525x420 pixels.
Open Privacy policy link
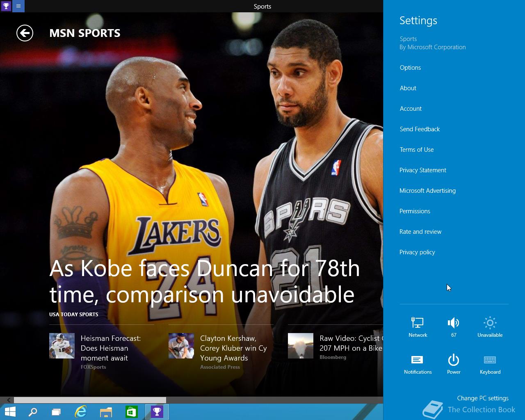pos(417,252)
